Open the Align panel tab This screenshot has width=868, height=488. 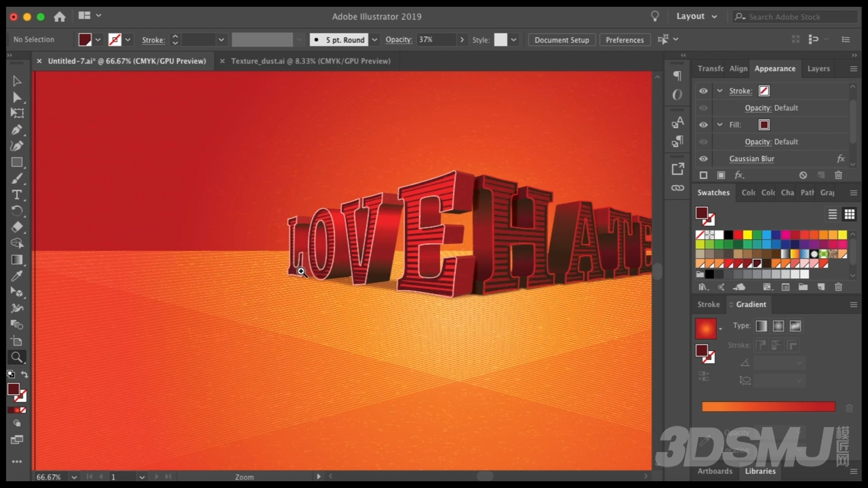(x=738, y=68)
